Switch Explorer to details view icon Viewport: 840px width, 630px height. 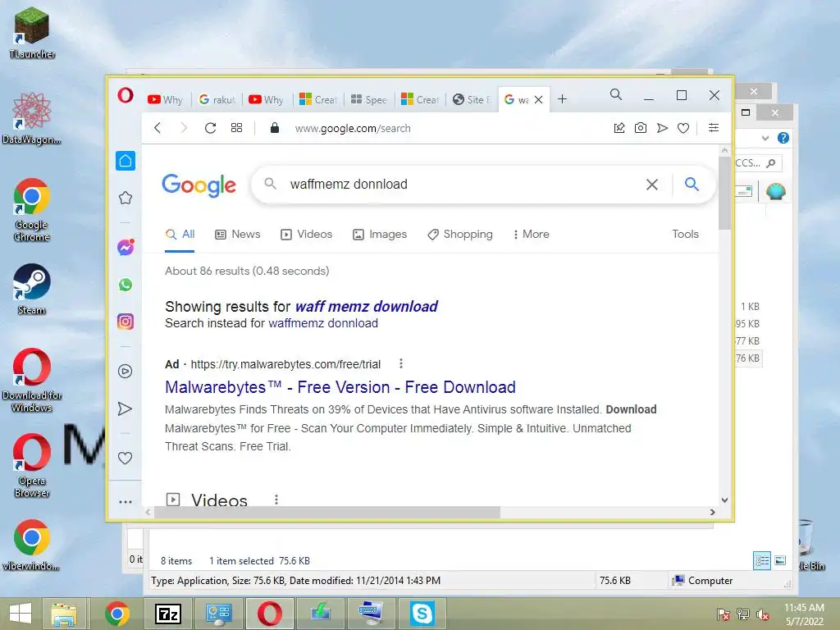pyautogui.click(x=762, y=561)
